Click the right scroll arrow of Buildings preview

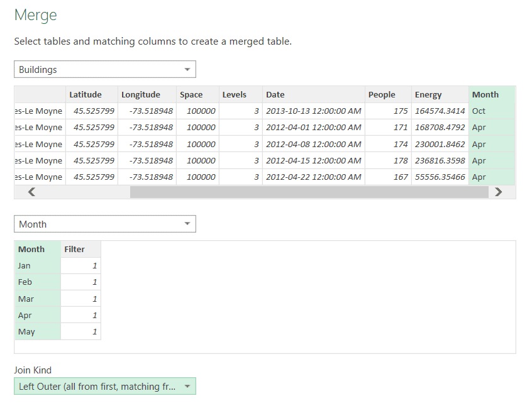498,192
